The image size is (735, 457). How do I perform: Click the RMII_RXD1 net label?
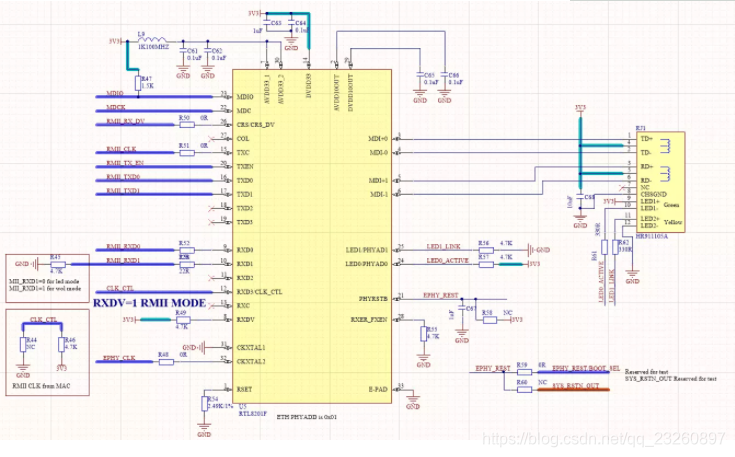[x=123, y=261]
